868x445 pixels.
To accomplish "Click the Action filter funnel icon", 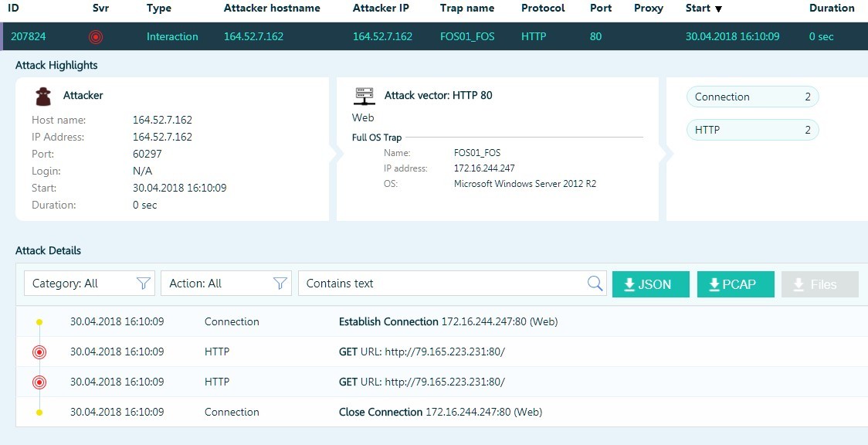I will coord(280,284).
